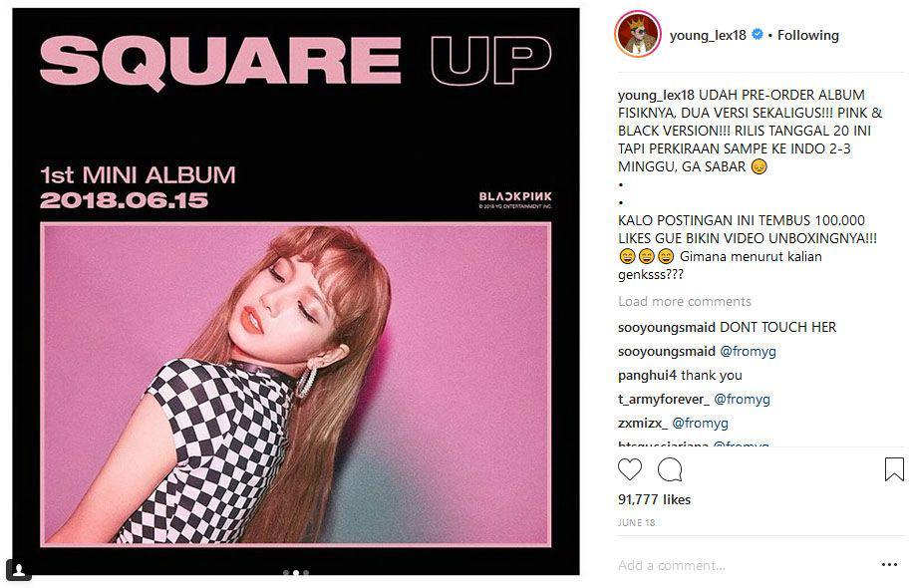Open the panghui4 commenter profile
This screenshot has height=588, width=911.
tap(647, 376)
